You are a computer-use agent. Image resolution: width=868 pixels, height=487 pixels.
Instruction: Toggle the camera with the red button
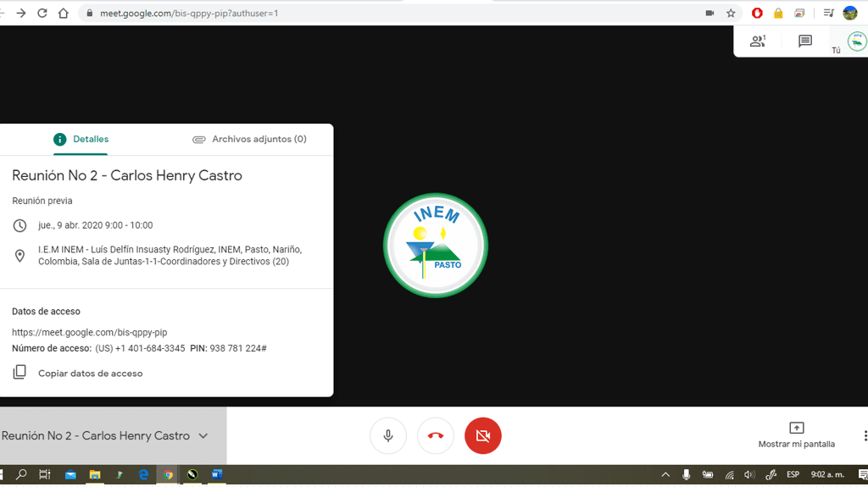click(x=482, y=435)
